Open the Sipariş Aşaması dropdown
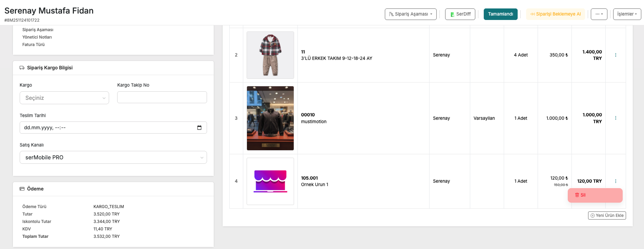This screenshot has width=644, height=249. 411,14
